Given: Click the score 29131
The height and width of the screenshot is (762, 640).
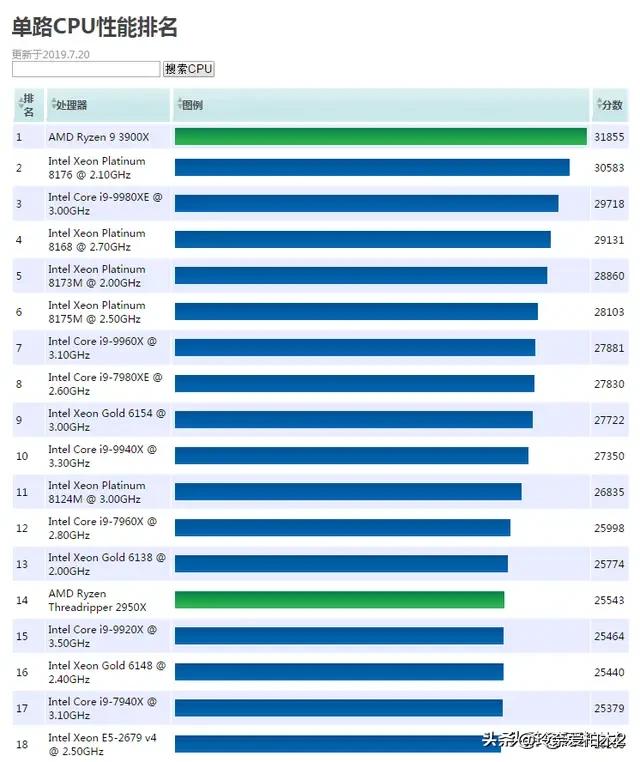Looking at the screenshot, I should pyautogui.click(x=609, y=240).
